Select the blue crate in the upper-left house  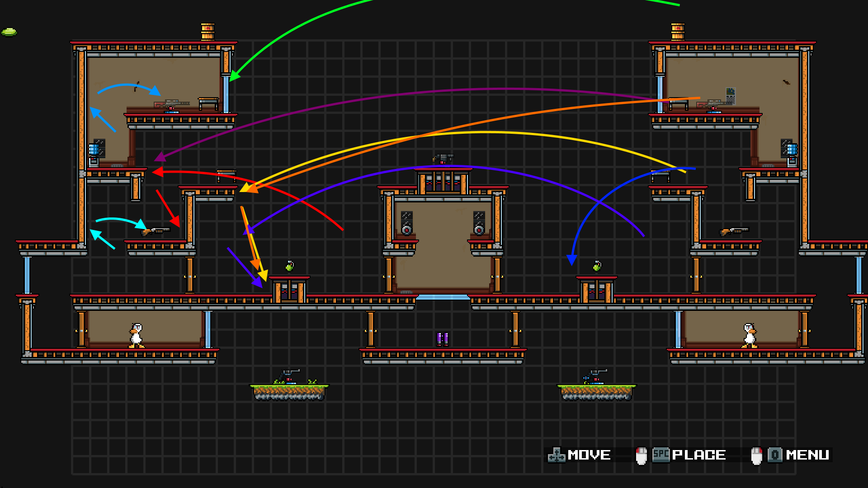[94, 149]
